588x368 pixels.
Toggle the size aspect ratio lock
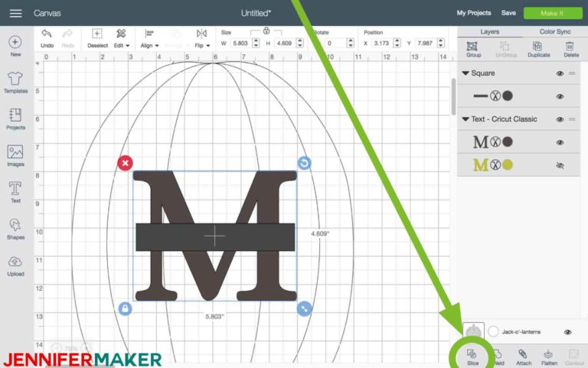(x=266, y=31)
